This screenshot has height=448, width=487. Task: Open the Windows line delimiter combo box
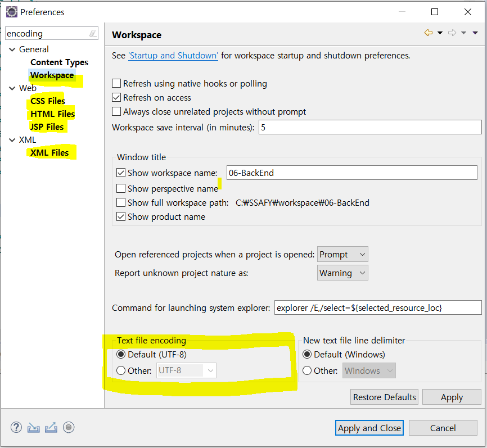369,370
